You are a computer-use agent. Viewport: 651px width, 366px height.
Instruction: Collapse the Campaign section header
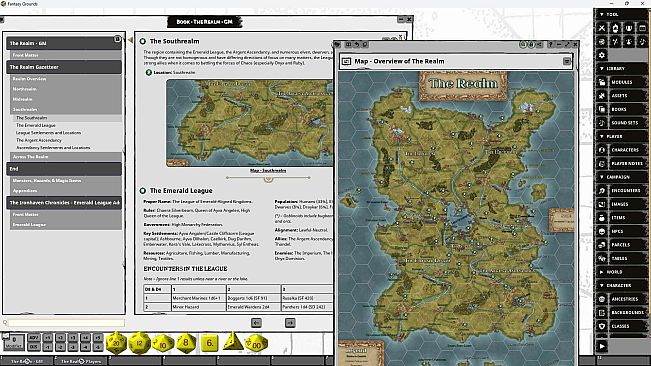coord(622,177)
